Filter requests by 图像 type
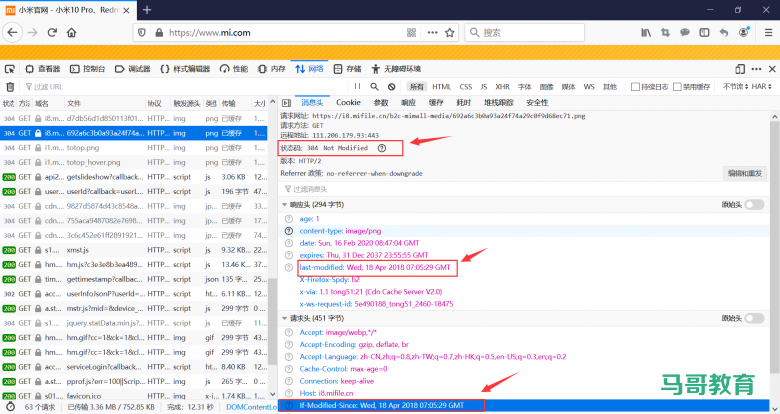 coord(546,87)
